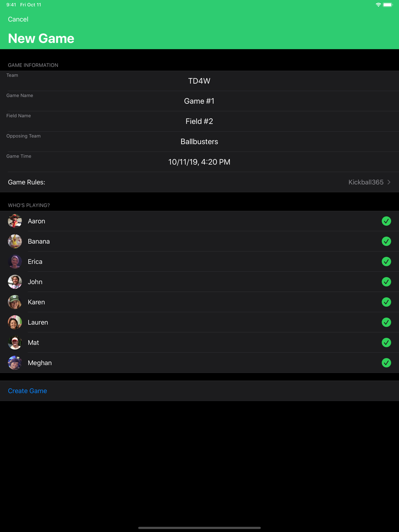Select the Lauren player row
Image resolution: width=399 pixels, height=532 pixels.
click(x=199, y=322)
